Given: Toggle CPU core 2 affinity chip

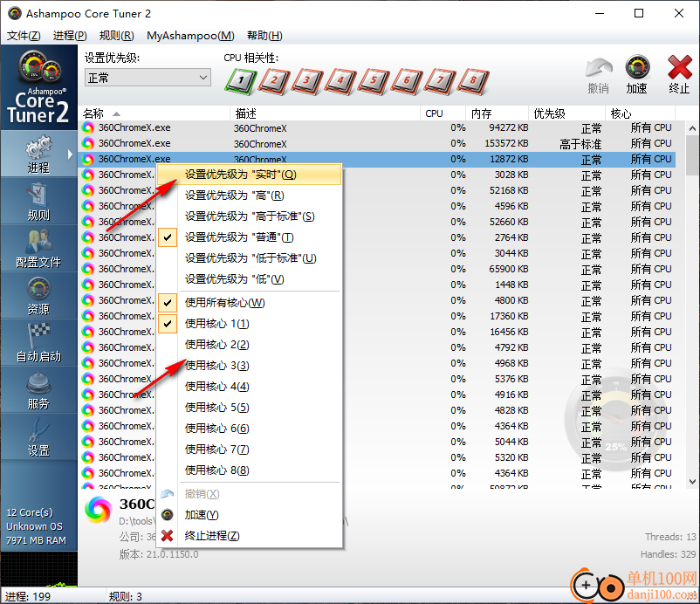Looking at the screenshot, I should 274,81.
